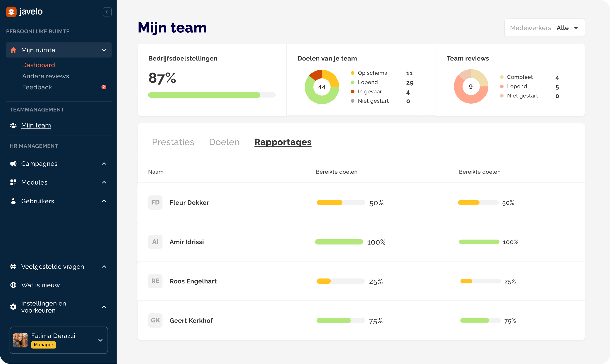Image resolution: width=610 pixels, height=364 pixels.
Task: Open Dashboard in the sidebar
Action: pyautogui.click(x=38, y=65)
